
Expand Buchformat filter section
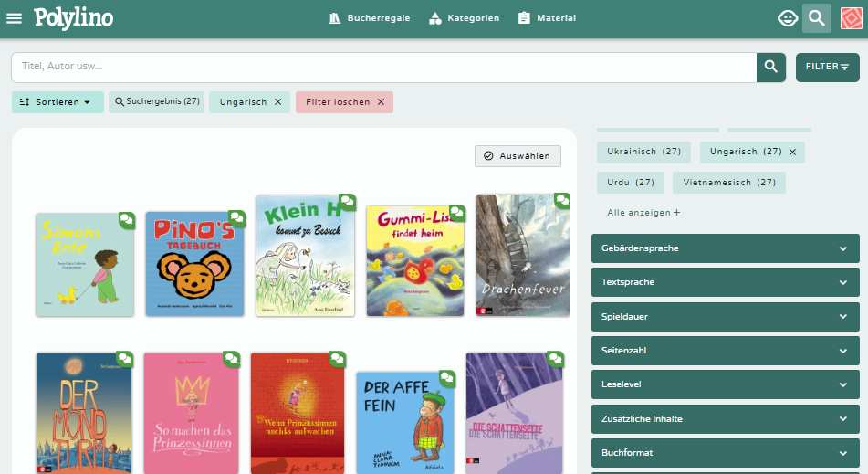726,453
